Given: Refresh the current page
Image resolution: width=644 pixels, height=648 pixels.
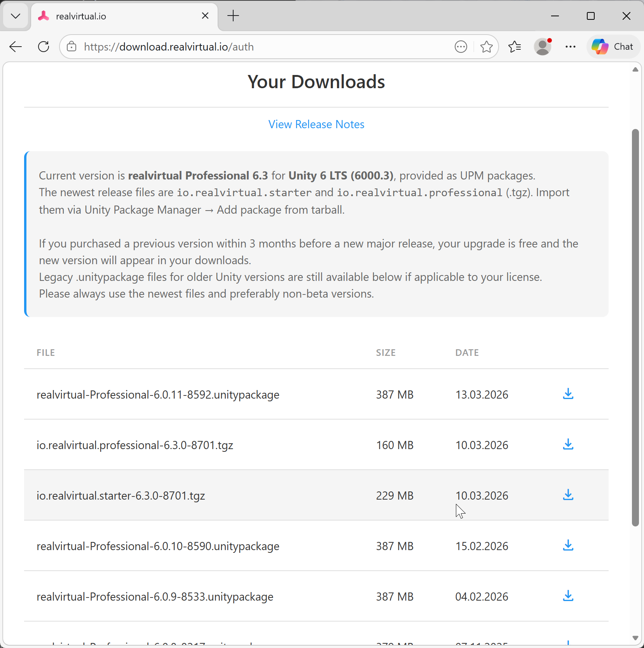Looking at the screenshot, I should (x=44, y=47).
